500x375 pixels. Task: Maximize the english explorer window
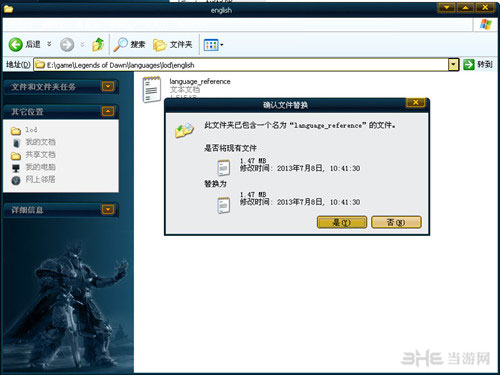tap(465, 8)
